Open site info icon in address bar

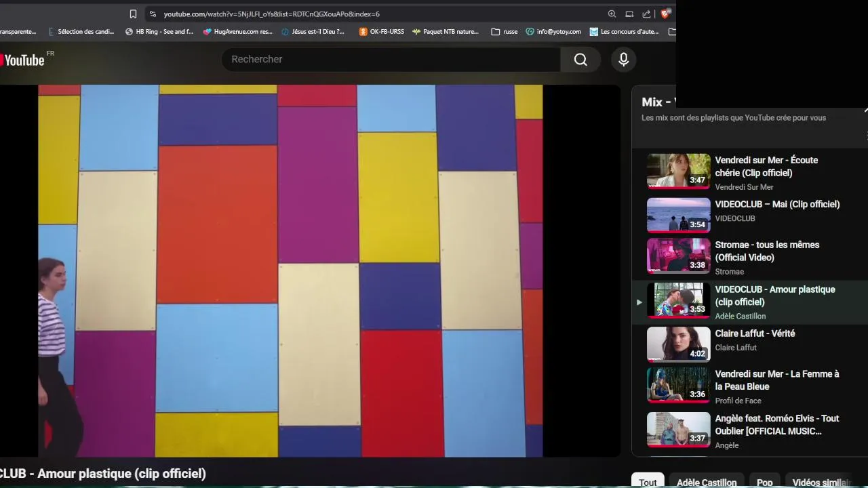coord(153,14)
